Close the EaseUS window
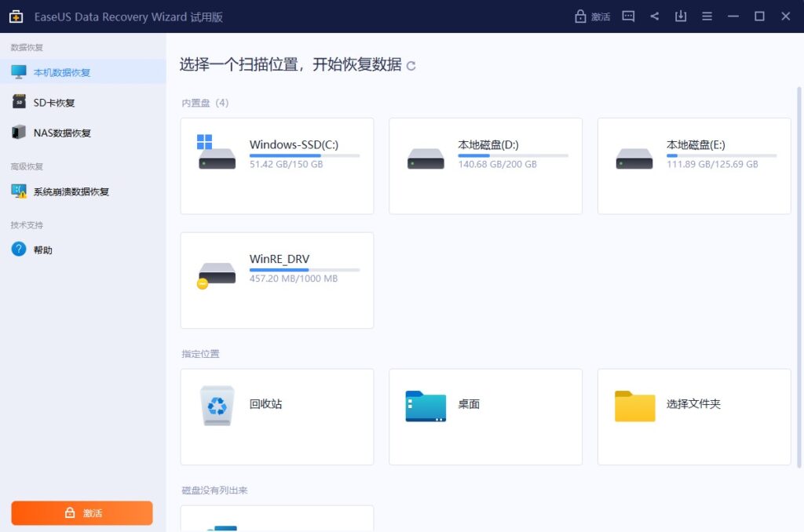This screenshot has width=804, height=532. coord(785,16)
